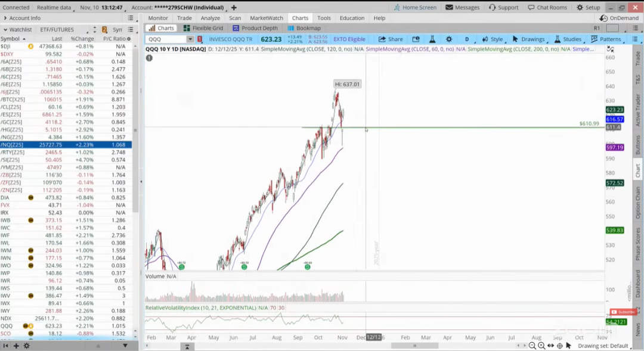Open Account Info panel list menu
This screenshot has height=351, width=644.
point(130,18)
